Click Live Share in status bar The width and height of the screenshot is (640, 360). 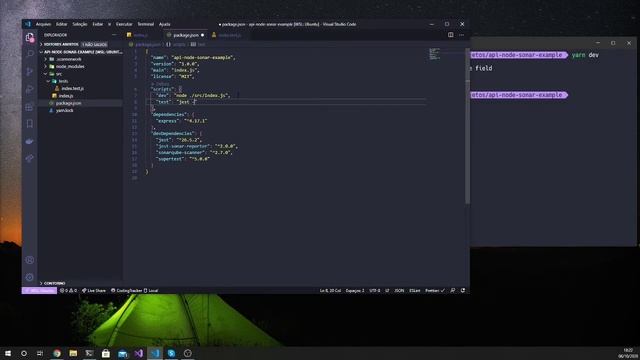coord(93,291)
